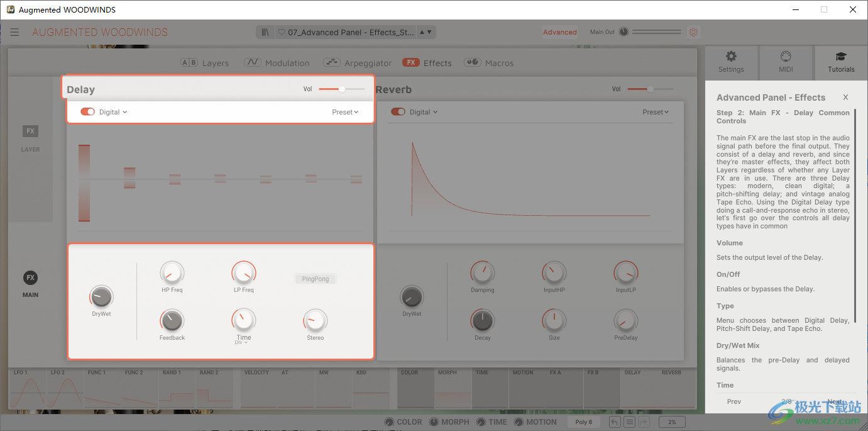This screenshot has width=868, height=431.
Task: Open the preset library browser
Action: click(265, 32)
